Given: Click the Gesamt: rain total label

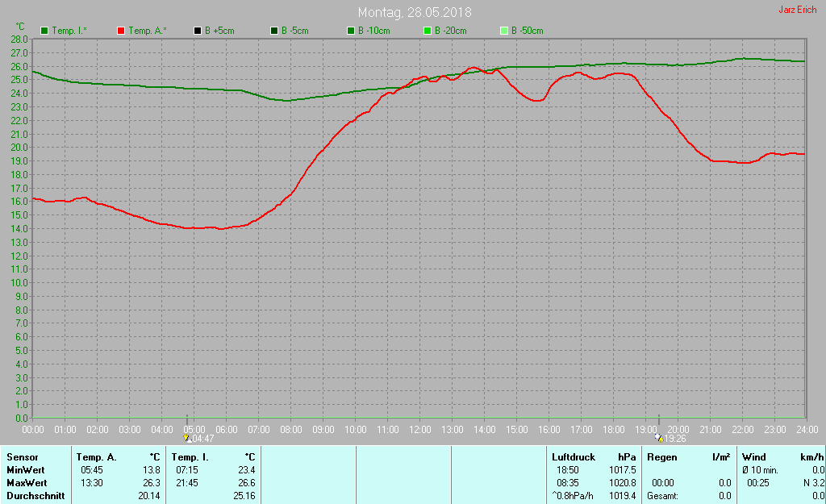Looking at the screenshot, I should [663, 496].
